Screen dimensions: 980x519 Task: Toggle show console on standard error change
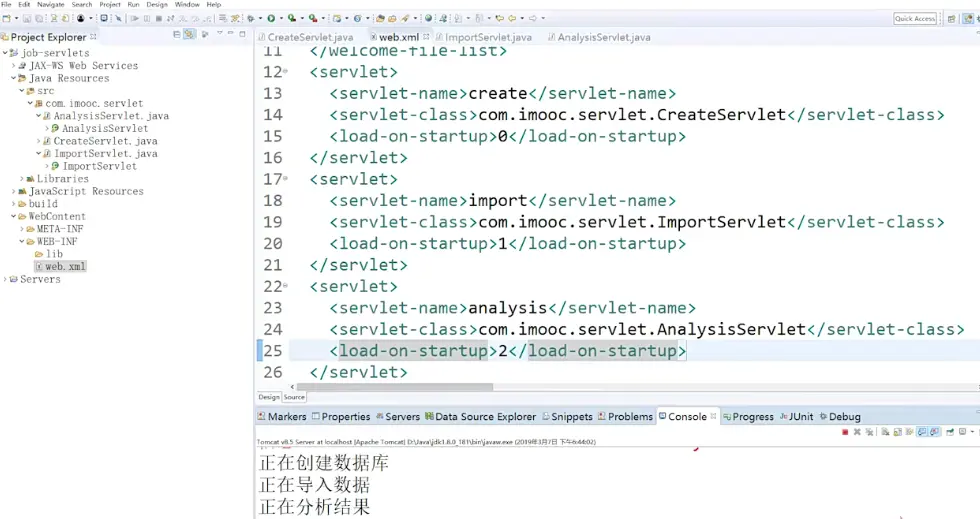934,432
